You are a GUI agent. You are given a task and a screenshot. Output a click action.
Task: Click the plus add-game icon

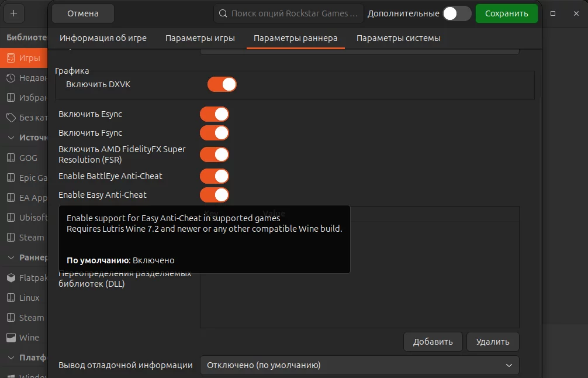click(x=14, y=13)
